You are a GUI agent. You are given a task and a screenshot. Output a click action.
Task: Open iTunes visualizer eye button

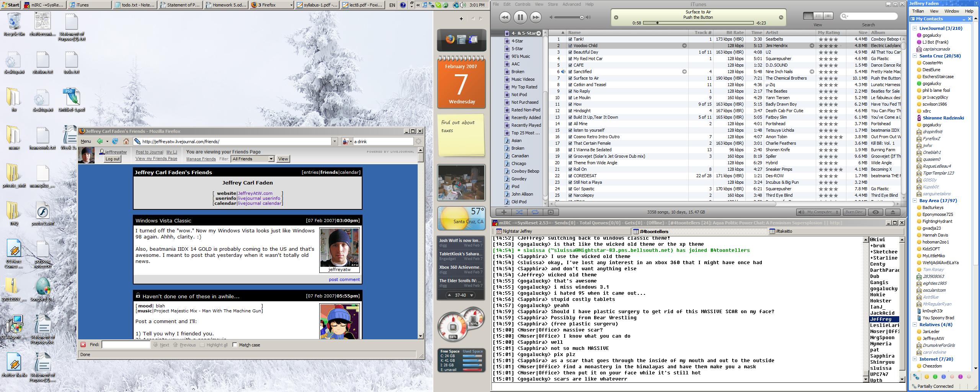click(875, 212)
